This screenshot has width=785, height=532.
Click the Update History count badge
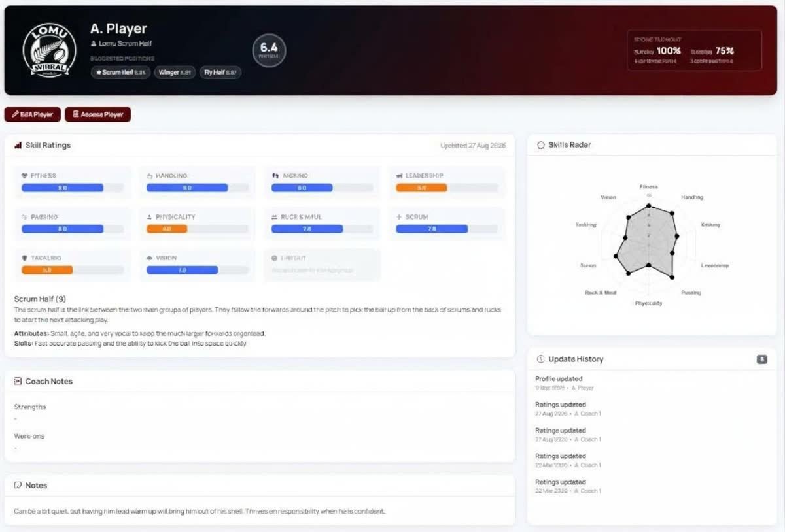point(761,359)
